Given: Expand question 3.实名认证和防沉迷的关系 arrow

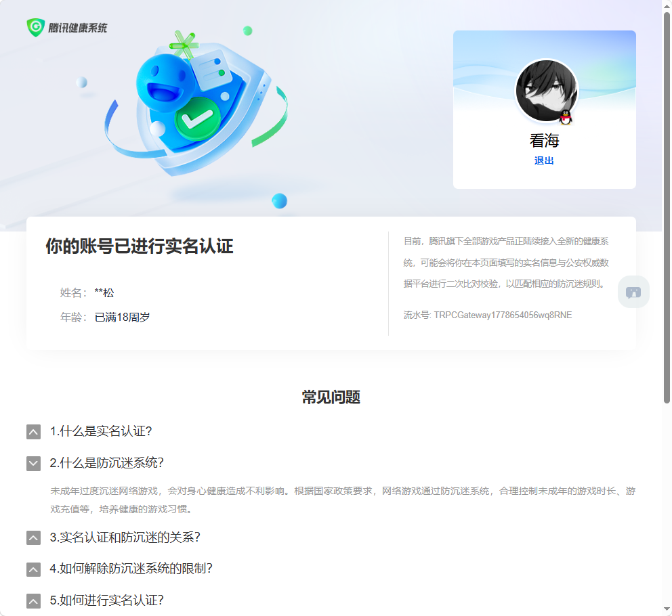Looking at the screenshot, I should pos(33,537).
